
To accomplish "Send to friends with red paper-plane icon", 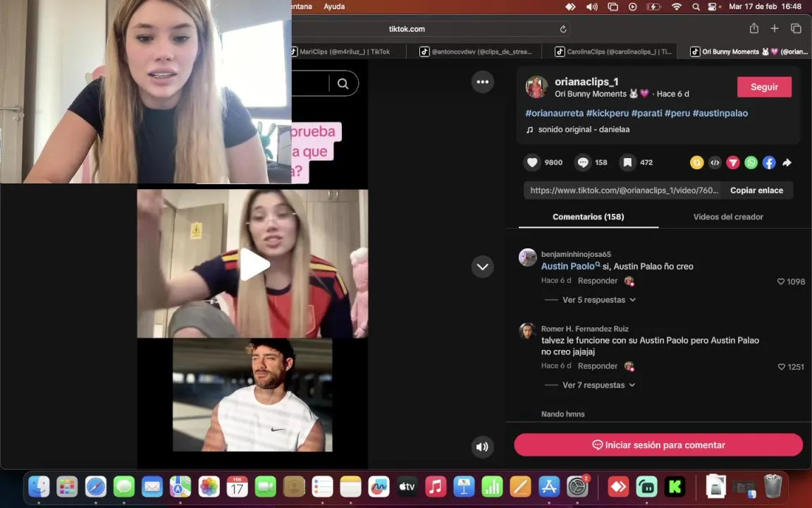I will tap(733, 163).
